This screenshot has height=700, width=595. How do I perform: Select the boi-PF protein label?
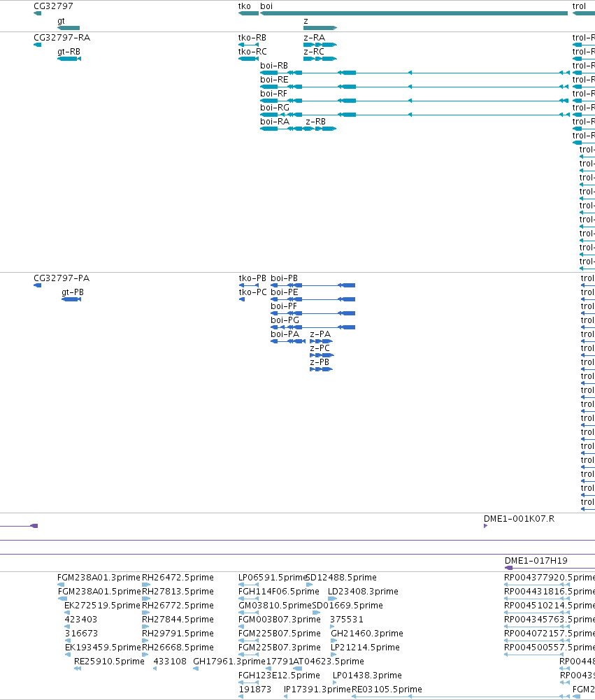pyautogui.click(x=284, y=306)
